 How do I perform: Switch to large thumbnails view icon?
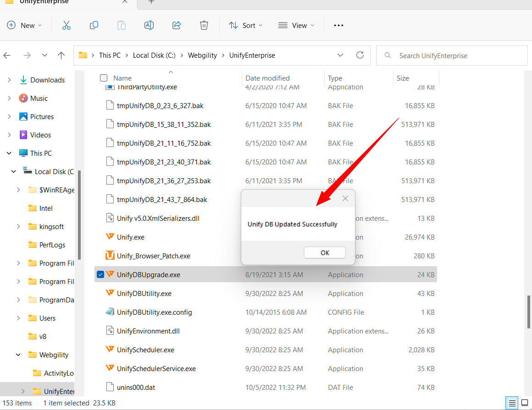pyautogui.click(x=525, y=403)
